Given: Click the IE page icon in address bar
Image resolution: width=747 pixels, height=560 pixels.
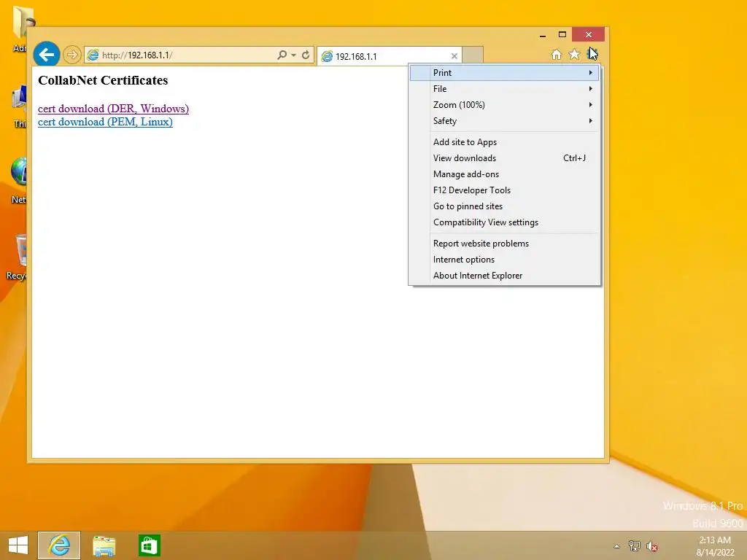Looking at the screenshot, I should click(x=93, y=55).
